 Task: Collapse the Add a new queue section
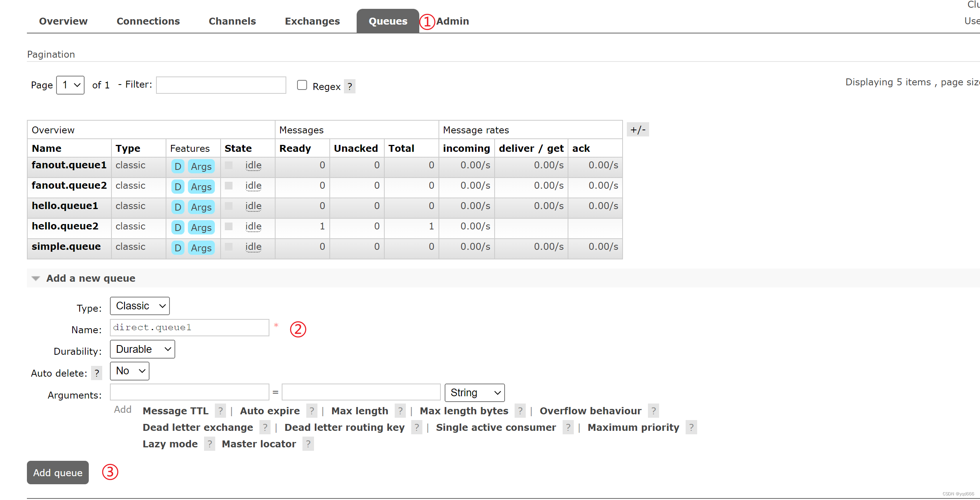click(36, 278)
